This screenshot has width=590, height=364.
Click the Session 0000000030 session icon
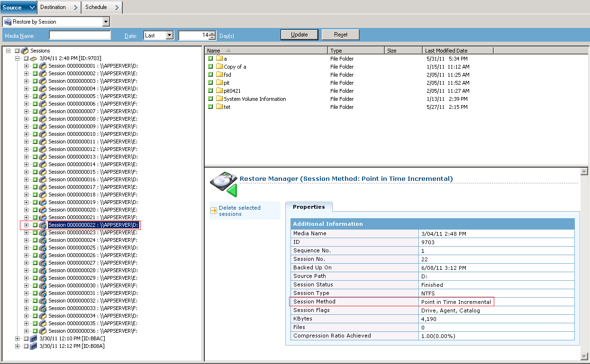click(x=43, y=285)
